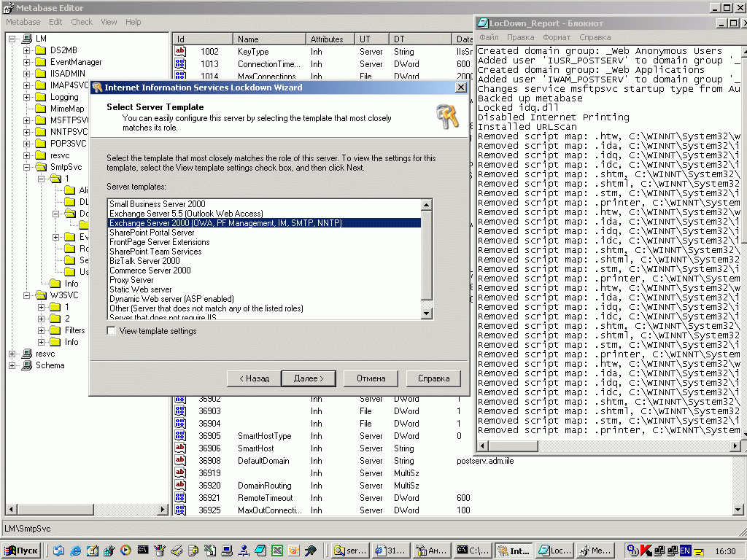Select POP3SVC tree item
Image resolution: width=747 pixels, height=560 pixels.
(x=68, y=144)
